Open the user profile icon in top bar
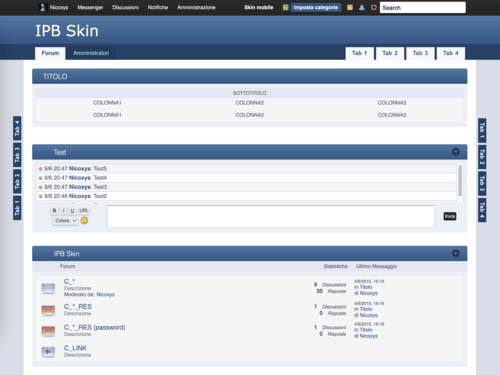Viewport: 500px width, 375px height. point(362,7)
